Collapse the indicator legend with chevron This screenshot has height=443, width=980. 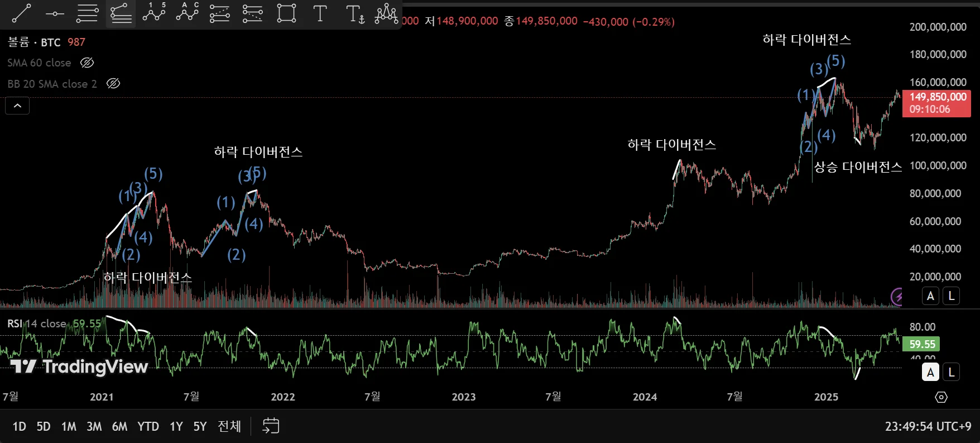tap(17, 106)
